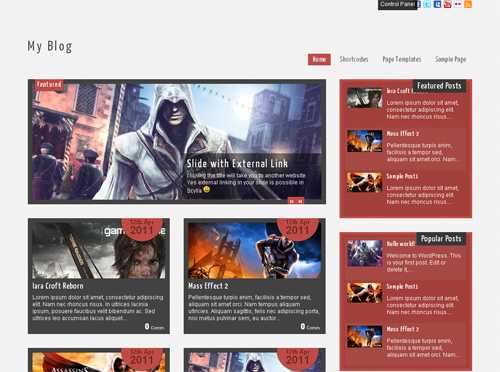Go to the My Blog site title
Image resolution: width=500 pixels, height=372 pixels.
pyautogui.click(x=50, y=46)
